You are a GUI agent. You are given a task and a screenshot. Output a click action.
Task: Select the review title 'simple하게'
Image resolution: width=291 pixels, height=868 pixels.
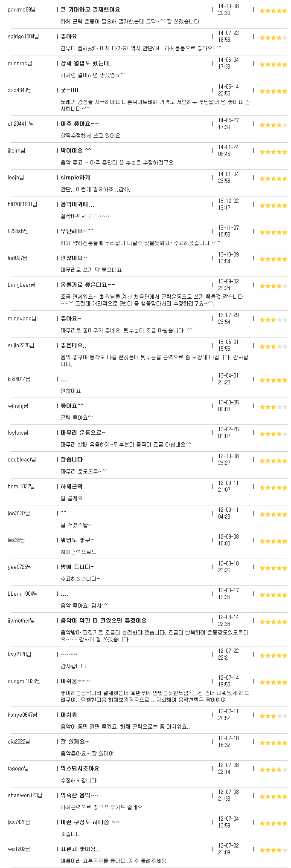click(75, 178)
